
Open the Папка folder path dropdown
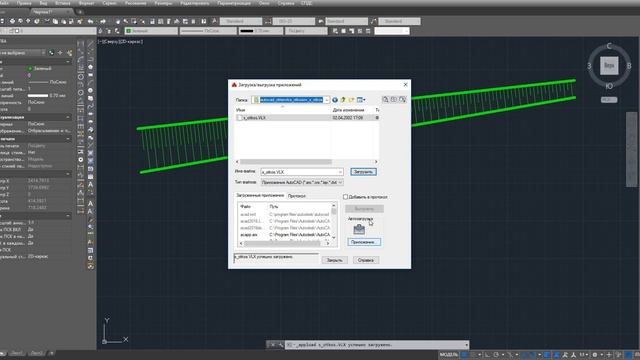(327, 100)
